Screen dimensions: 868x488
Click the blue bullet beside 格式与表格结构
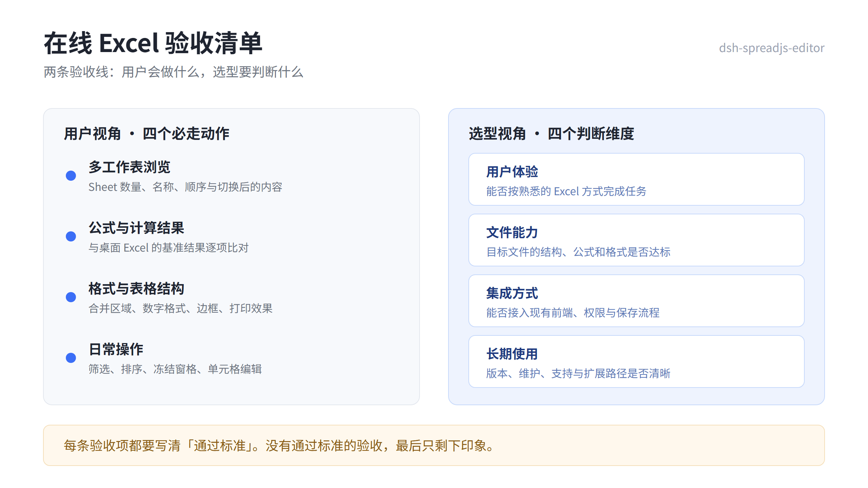pyautogui.click(x=71, y=297)
